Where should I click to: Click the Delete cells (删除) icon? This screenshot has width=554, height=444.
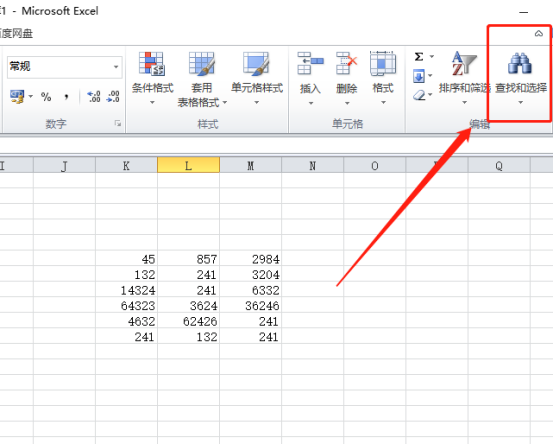347,63
